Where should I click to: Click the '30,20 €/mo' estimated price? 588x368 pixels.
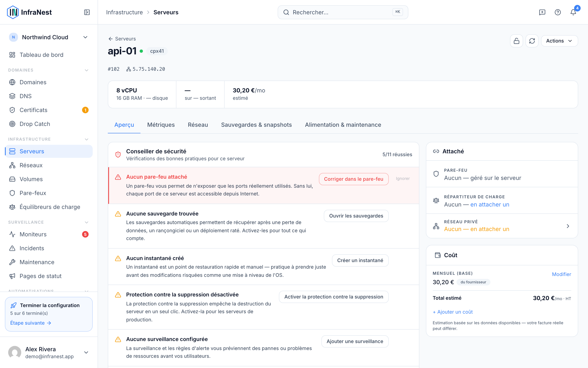(249, 91)
